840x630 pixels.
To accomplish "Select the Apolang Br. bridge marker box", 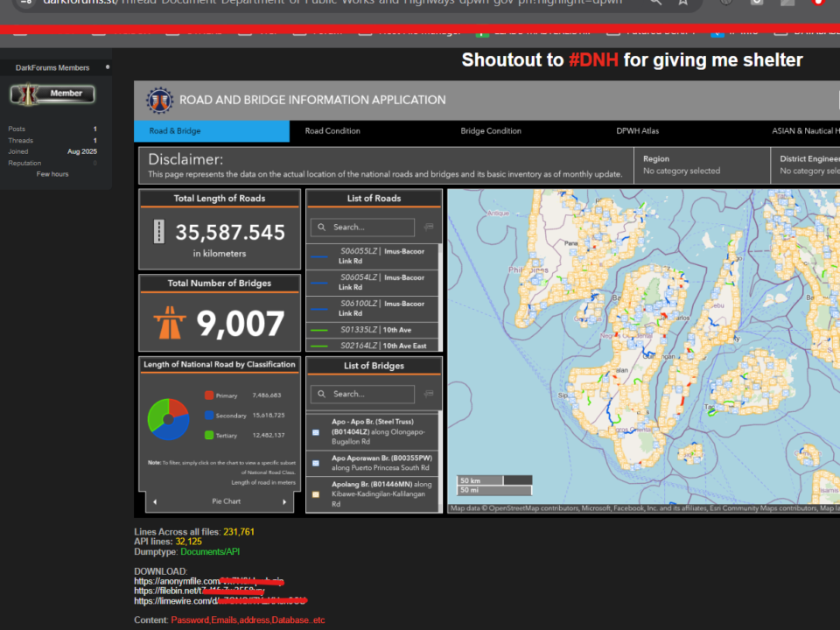I will click(316, 494).
